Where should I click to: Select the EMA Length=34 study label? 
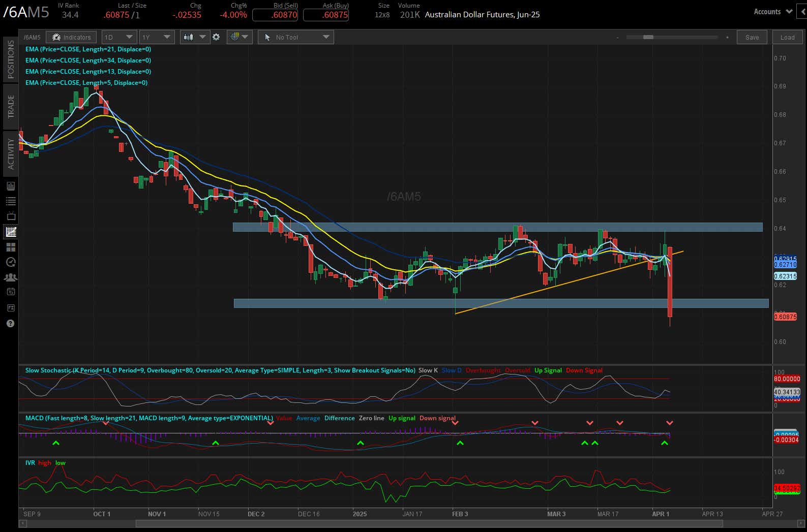(88, 60)
